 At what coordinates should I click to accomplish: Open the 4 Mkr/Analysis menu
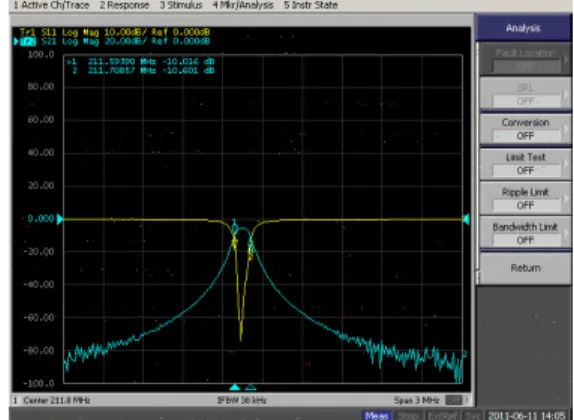[243, 5]
